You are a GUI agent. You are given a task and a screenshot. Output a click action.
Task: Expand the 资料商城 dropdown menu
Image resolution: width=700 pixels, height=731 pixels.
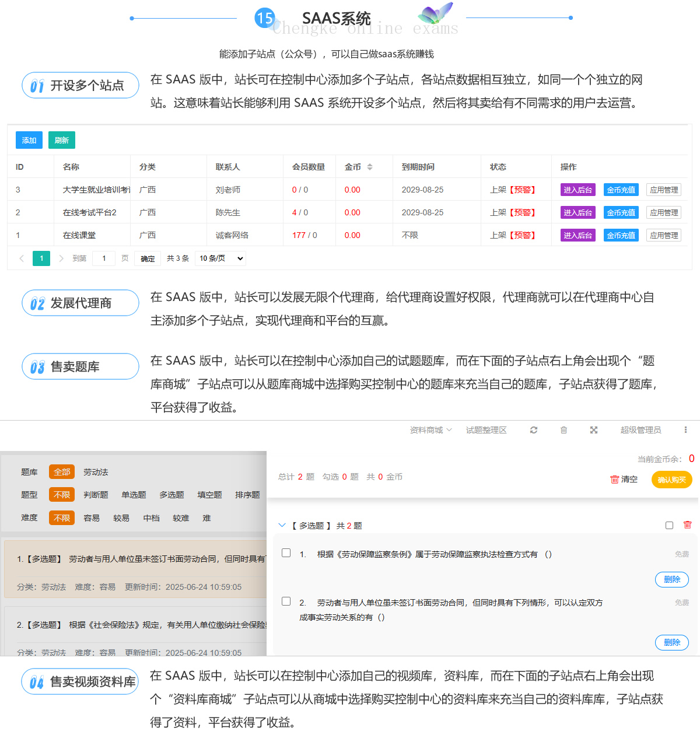430,430
